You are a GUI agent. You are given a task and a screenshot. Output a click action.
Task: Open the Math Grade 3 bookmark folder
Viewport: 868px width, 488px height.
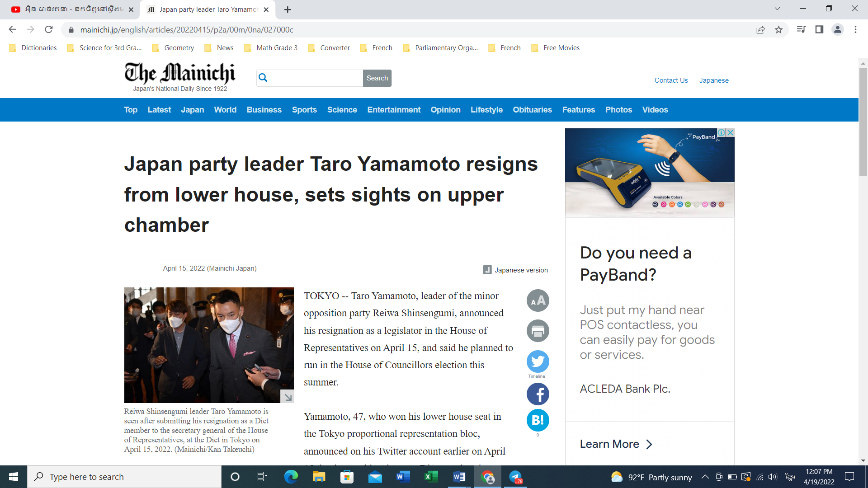coord(271,48)
